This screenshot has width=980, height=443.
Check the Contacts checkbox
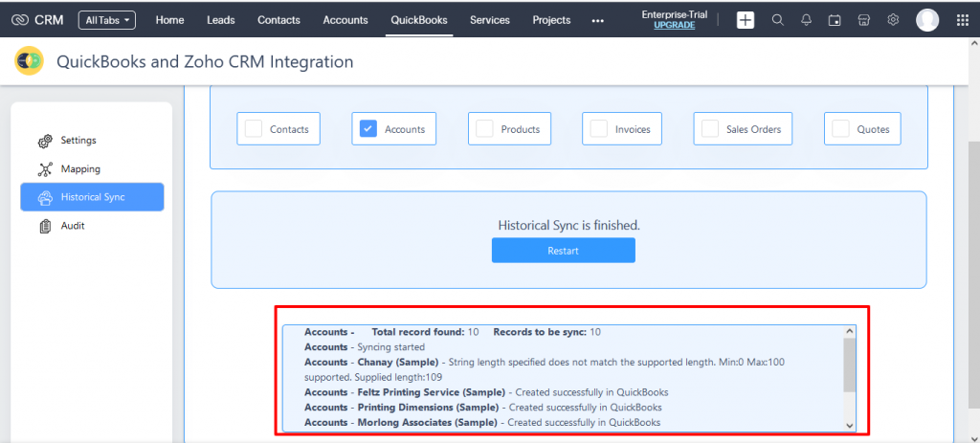(x=253, y=129)
